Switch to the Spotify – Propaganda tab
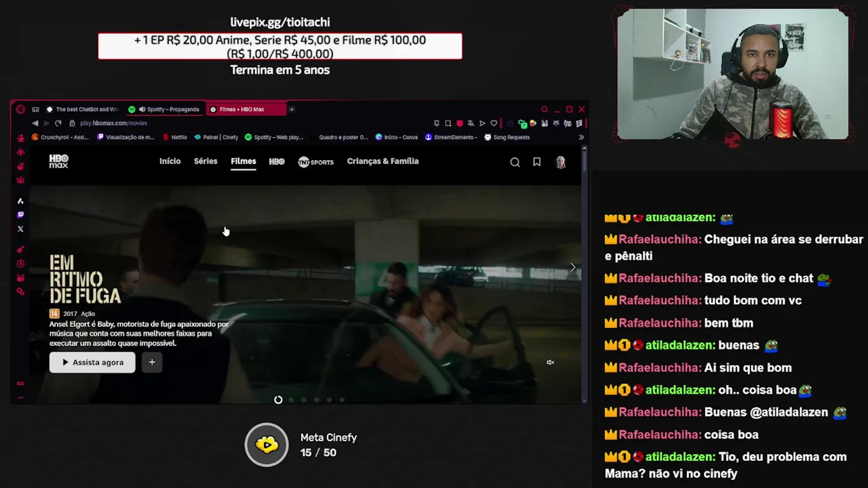Viewport: 868px width, 488px height. 165,109
